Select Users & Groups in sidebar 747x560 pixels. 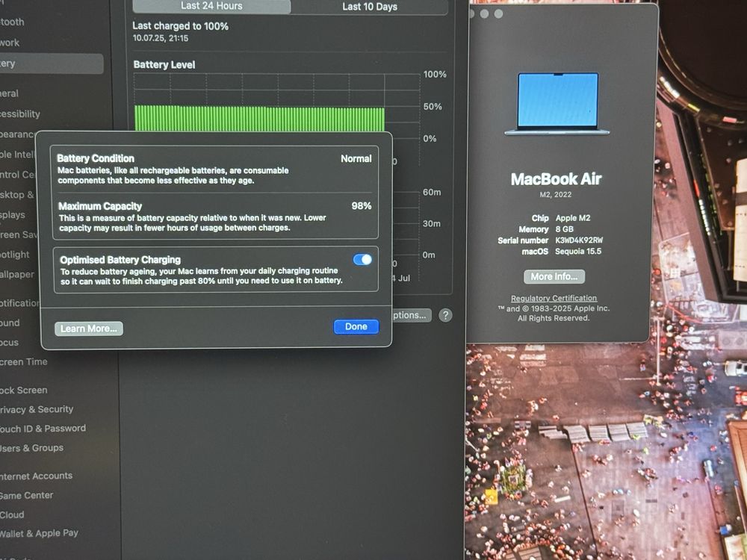(32, 447)
